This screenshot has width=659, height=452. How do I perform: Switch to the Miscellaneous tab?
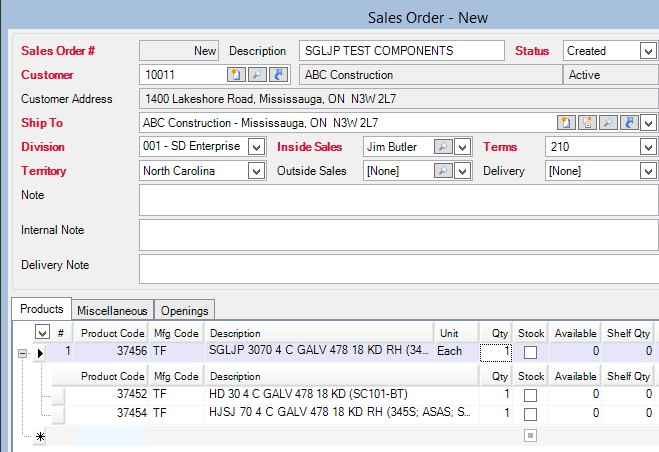[x=112, y=311]
